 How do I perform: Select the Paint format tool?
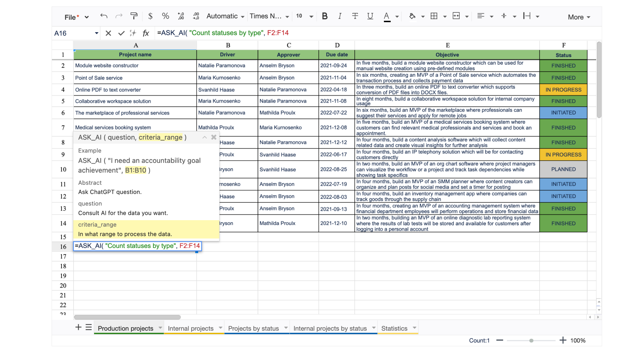[134, 16]
